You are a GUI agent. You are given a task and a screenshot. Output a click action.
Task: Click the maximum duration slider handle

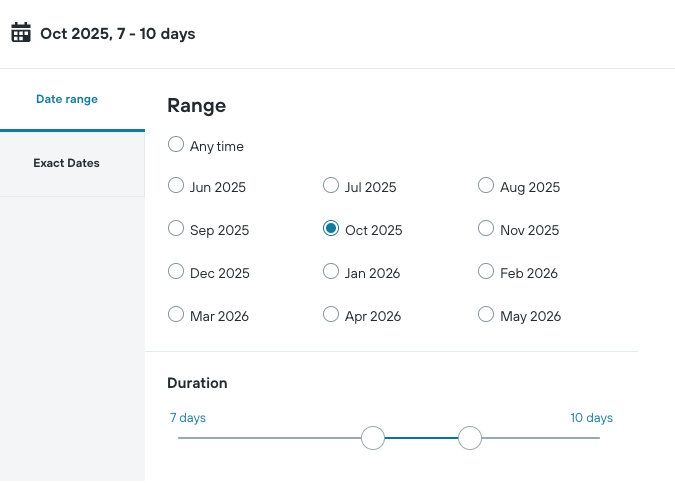point(470,438)
